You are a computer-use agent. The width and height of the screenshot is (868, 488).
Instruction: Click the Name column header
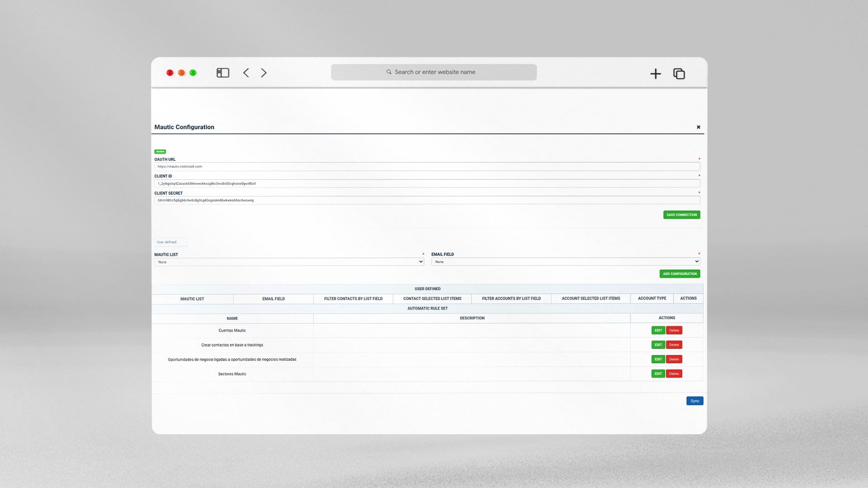click(232, 318)
